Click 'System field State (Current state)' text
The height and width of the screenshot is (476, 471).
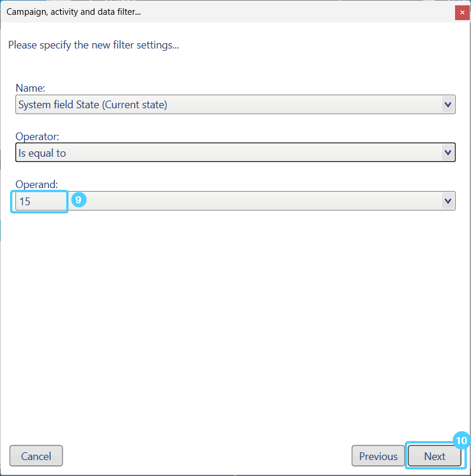pyautogui.click(x=93, y=105)
